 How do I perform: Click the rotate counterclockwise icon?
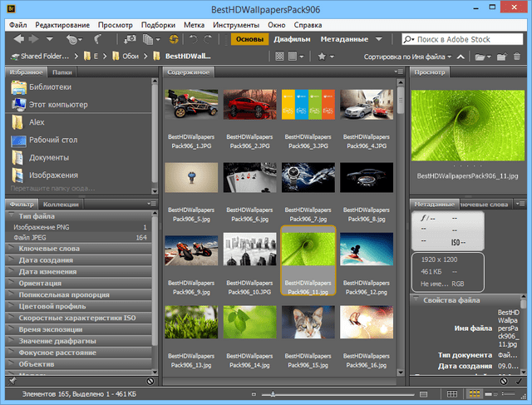193,39
